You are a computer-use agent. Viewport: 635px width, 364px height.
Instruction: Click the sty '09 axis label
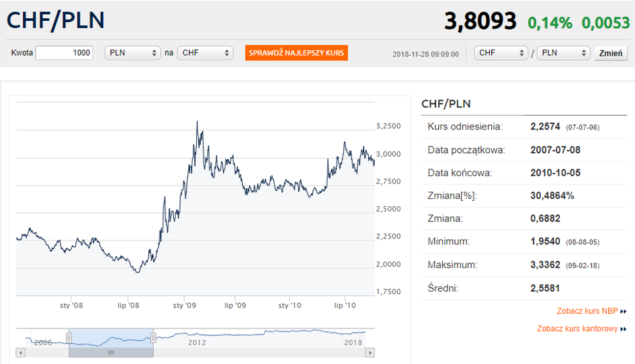pos(185,306)
